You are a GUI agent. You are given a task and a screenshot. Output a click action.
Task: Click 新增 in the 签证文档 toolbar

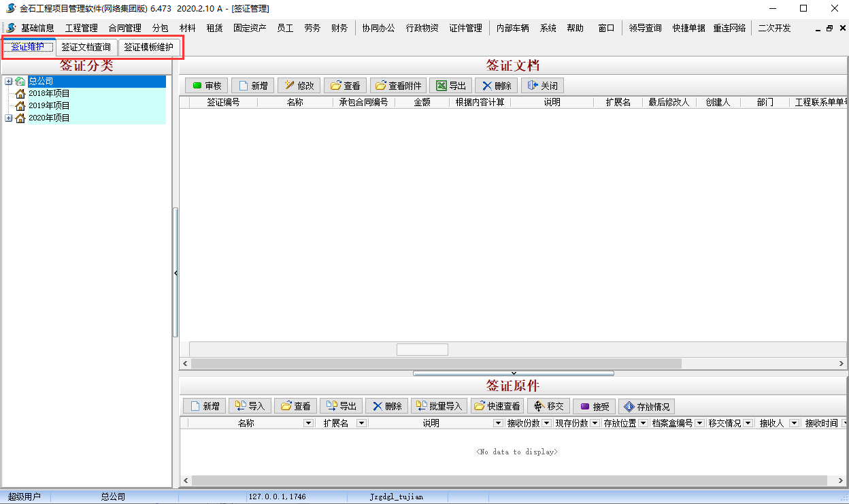click(252, 86)
